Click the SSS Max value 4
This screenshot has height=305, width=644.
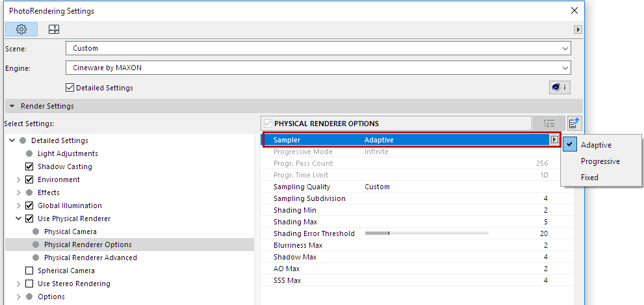pyautogui.click(x=546, y=280)
